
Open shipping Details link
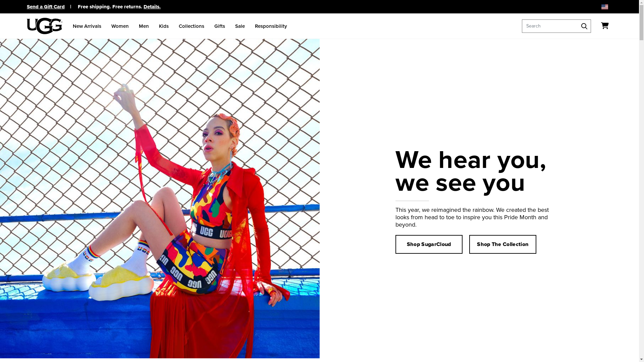[152, 7]
